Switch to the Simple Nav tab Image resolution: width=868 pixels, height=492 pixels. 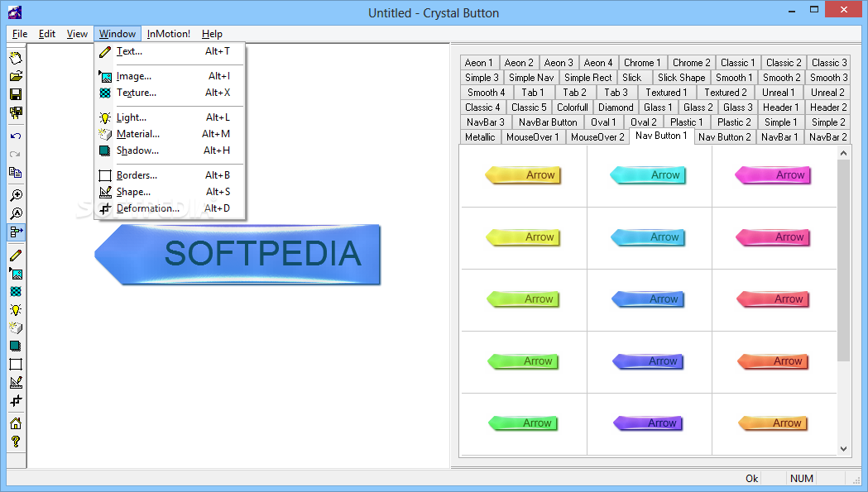(531, 78)
